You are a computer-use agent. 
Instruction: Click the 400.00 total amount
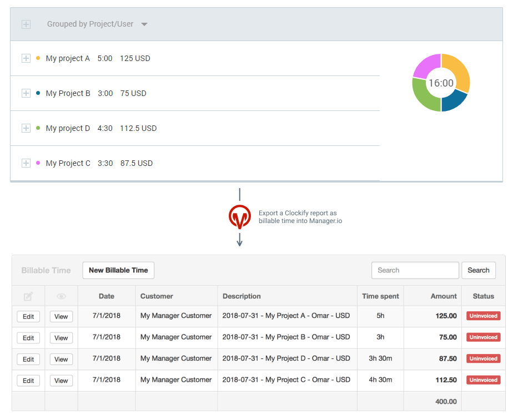pyautogui.click(x=446, y=401)
